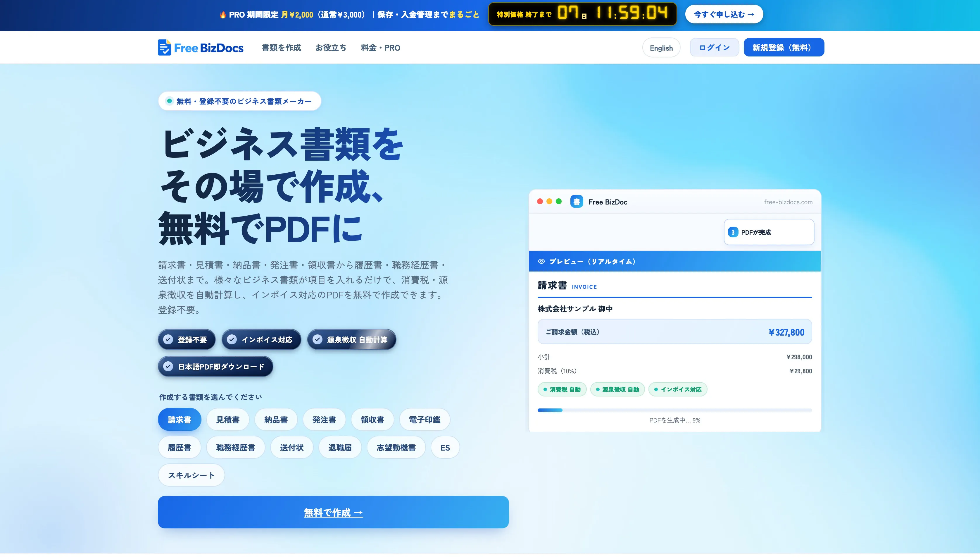This screenshot has width=980, height=560.
Task: Click the Free BizDocs wordmark
Action: click(x=209, y=48)
